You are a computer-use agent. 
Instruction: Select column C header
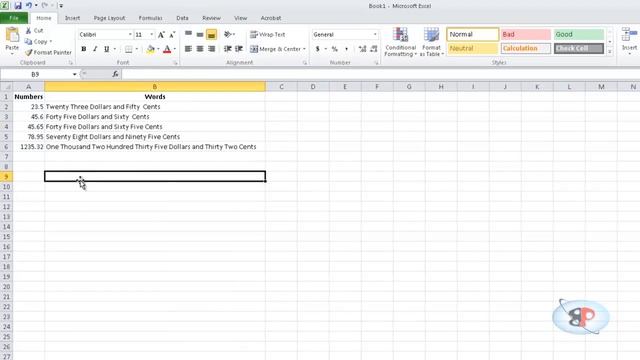pos(281,87)
